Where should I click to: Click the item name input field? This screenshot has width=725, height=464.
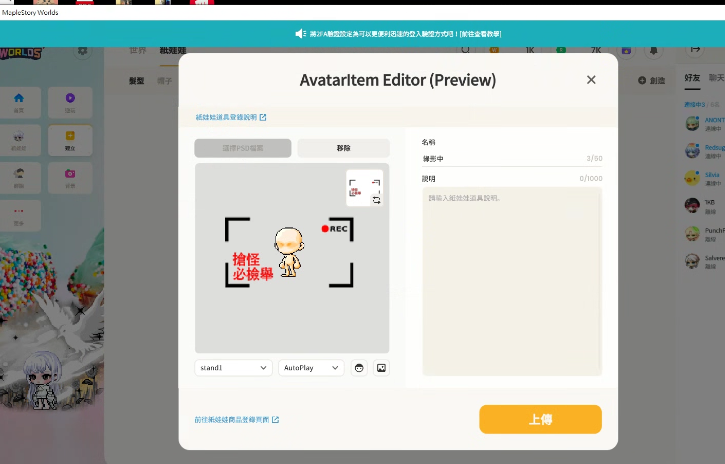[x=512, y=159]
